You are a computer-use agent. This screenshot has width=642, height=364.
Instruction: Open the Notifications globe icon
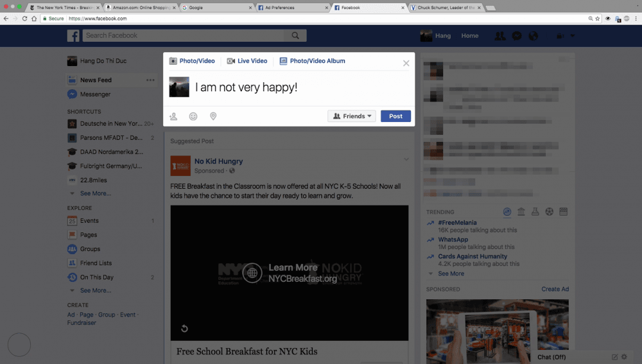tap(533, 36)
